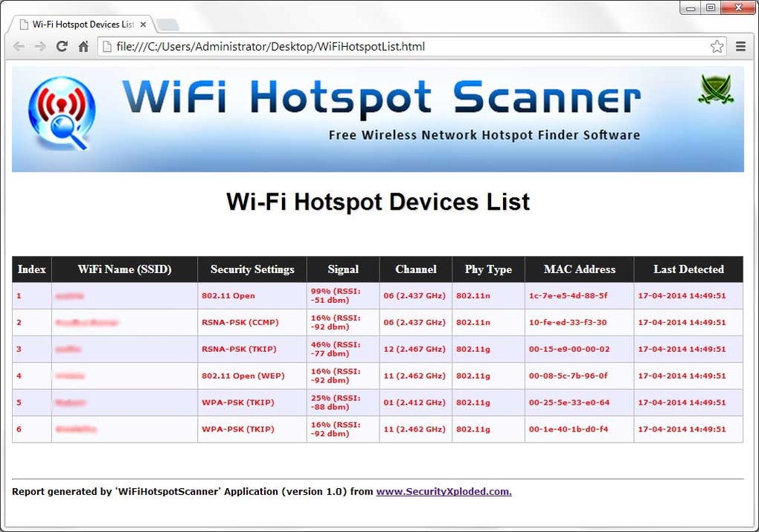
Task: Click the 12 (2.467 GHz) channel cell
Action: [414, 349]
